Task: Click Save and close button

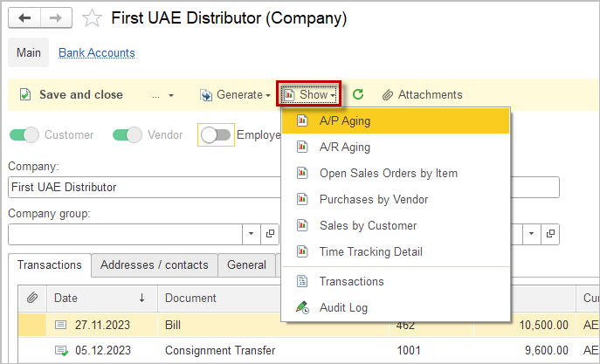Action: pyautogui.click(x=72, y=94)
